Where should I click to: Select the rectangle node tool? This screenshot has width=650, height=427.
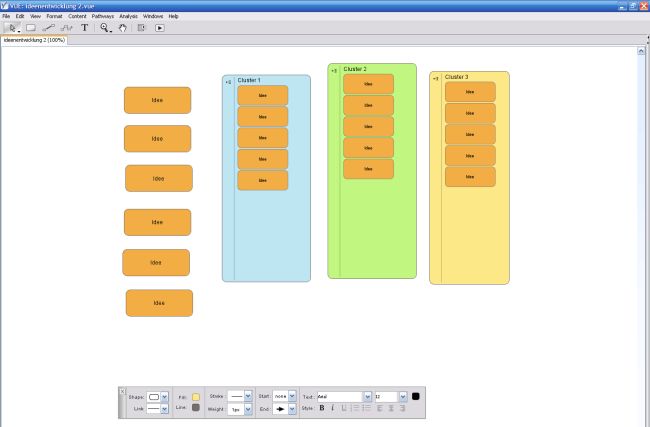(x=31, y=28)
